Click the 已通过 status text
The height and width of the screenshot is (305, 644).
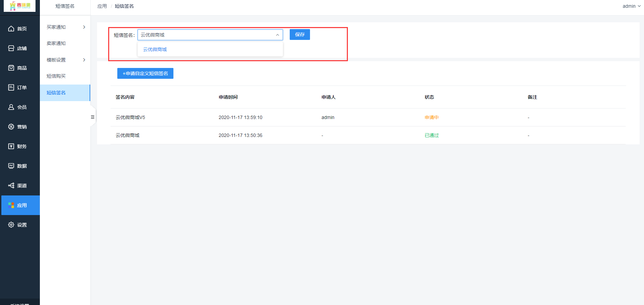click(432, 135)
